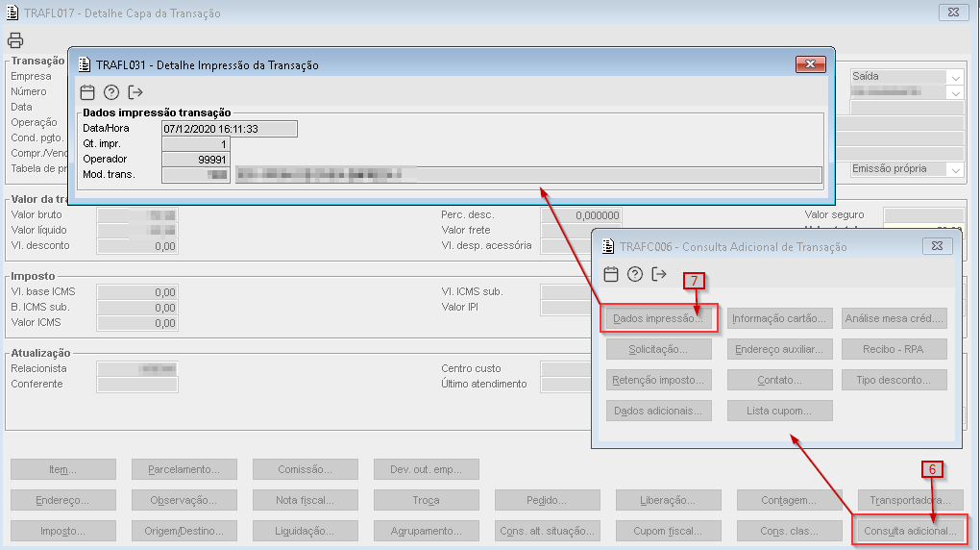Click the Contato button

(779, 380)
